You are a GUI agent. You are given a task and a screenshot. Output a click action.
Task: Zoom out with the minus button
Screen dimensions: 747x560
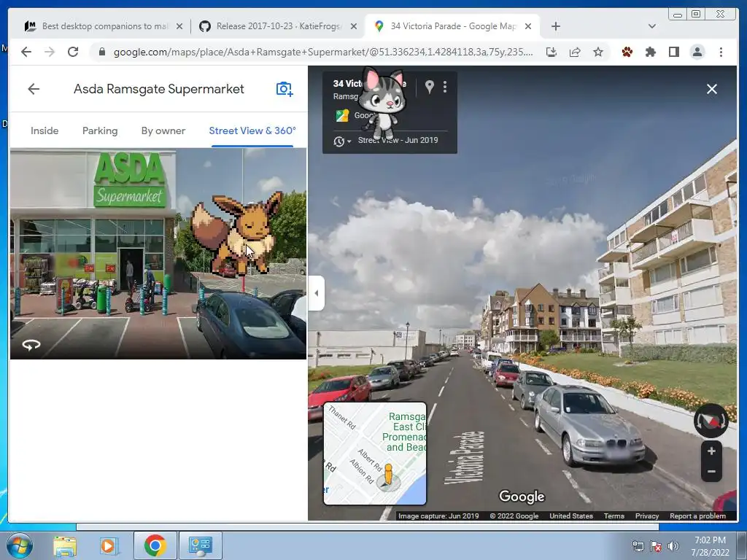[711, 472]
